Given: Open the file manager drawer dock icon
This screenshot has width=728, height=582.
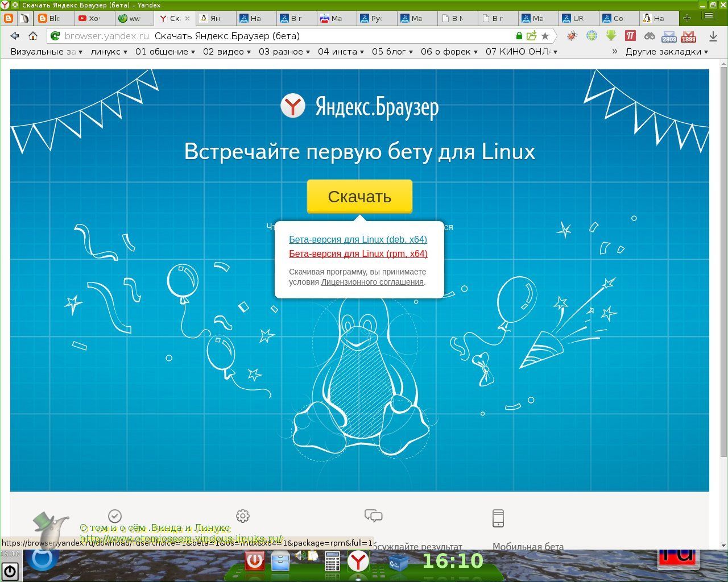Looking at the screenshot, I should [280, 562].
